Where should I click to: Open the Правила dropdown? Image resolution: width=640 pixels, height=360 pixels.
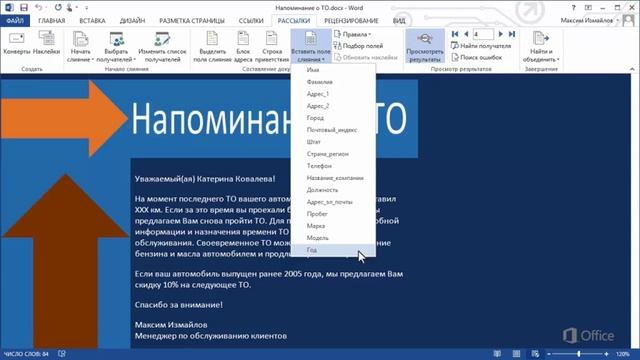pyautogui.click(x=353, y=34)
